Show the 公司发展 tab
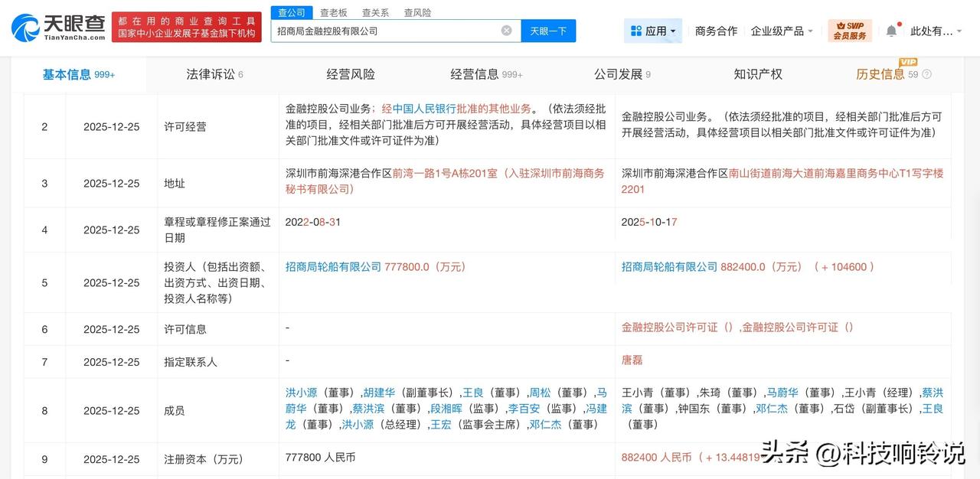Viewport: 980px width, 479px height. (622, 74)
